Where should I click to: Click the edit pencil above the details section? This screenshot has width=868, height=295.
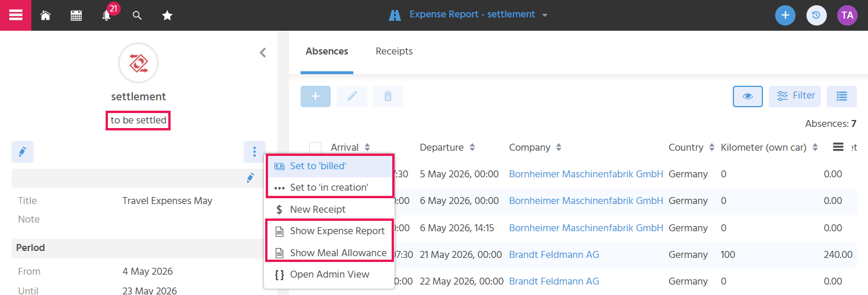tap(23, 152)
